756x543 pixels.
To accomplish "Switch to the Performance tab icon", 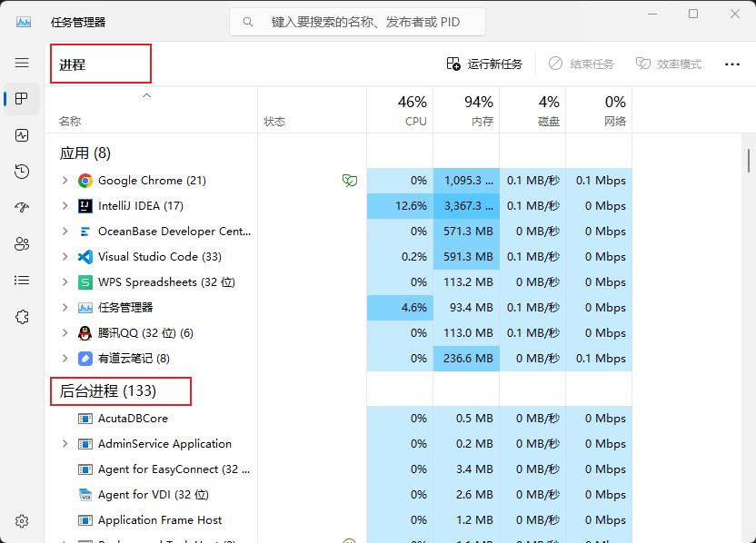I will click(x=22, y=135).
